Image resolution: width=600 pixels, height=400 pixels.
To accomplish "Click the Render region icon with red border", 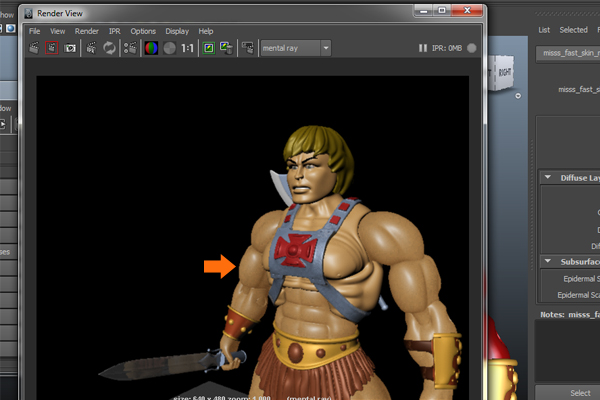I will 52,48.
